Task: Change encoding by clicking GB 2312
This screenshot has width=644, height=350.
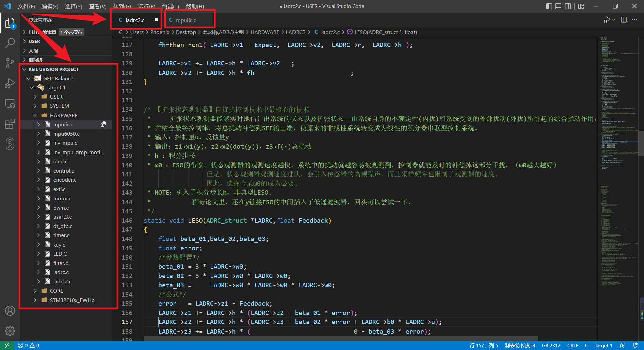Action: 551,345
